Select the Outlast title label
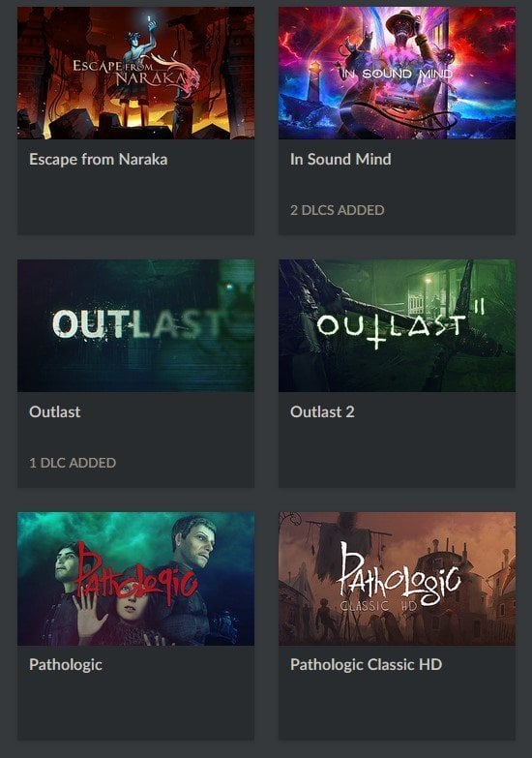 [54, 411]
